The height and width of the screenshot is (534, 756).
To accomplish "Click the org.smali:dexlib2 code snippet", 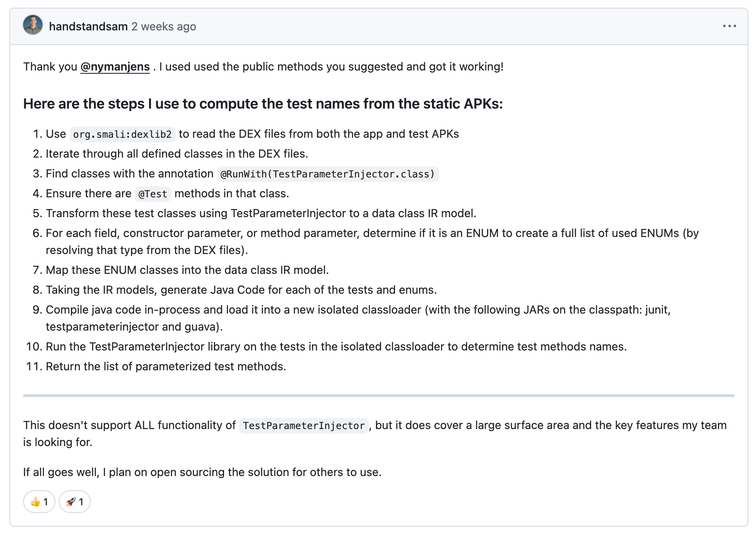I will click(122, 135).
